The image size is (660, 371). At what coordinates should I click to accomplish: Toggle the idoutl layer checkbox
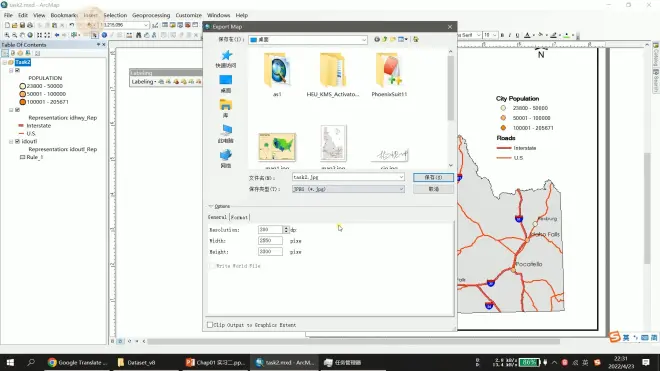[17, 141]
